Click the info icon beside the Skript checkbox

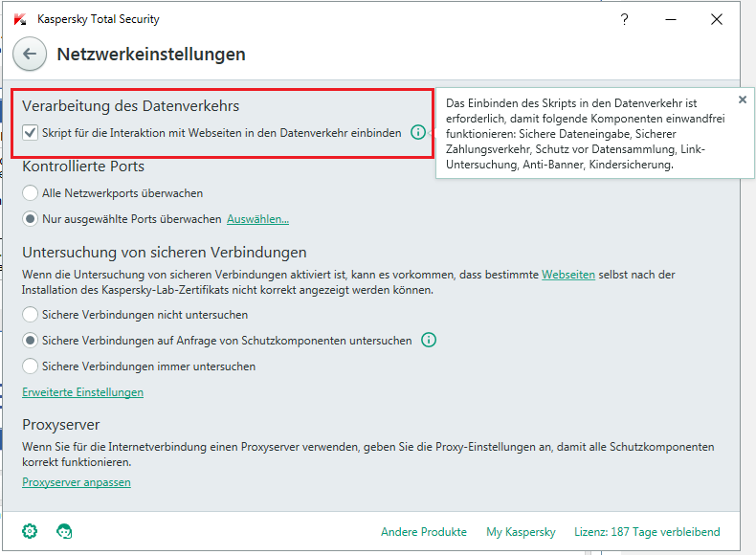coord(418,132)
